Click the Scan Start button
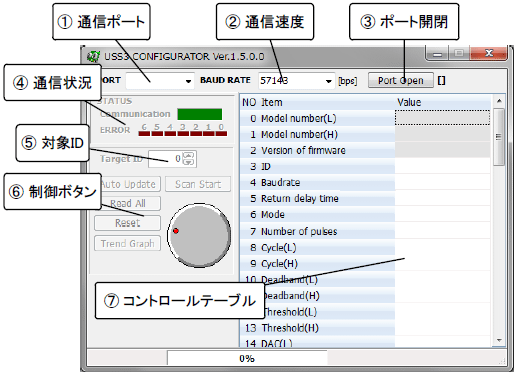This screenshot has width=520, height=378. tap(198, 184)
